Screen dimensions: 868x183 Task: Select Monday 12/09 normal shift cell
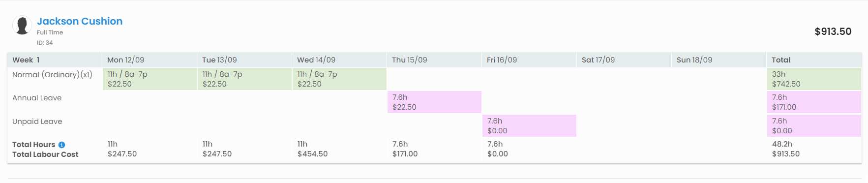[x=150, y=79]
